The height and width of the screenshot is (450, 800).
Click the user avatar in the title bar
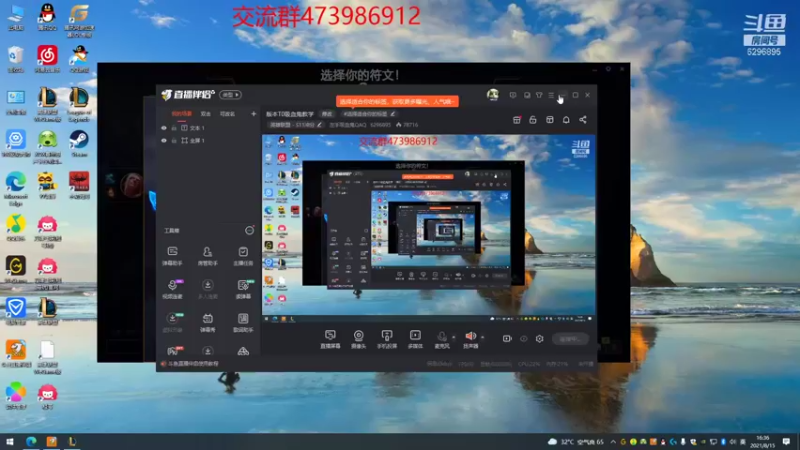[492, 95]
